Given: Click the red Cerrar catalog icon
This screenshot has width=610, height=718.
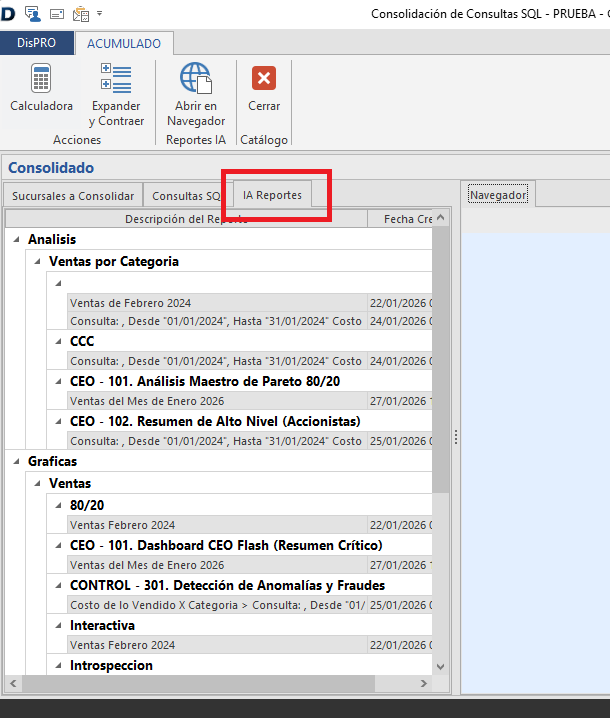Looking at the screenshot, I should [264, 78].
